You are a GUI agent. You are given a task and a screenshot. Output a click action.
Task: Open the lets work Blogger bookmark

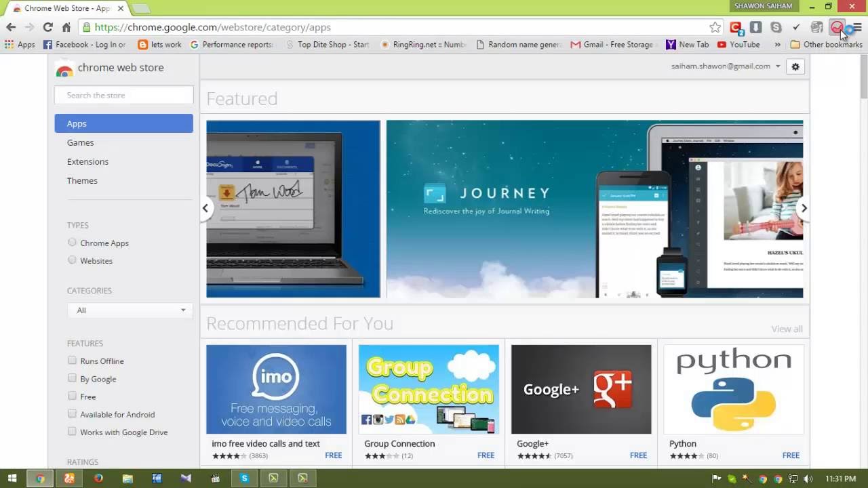160,45
